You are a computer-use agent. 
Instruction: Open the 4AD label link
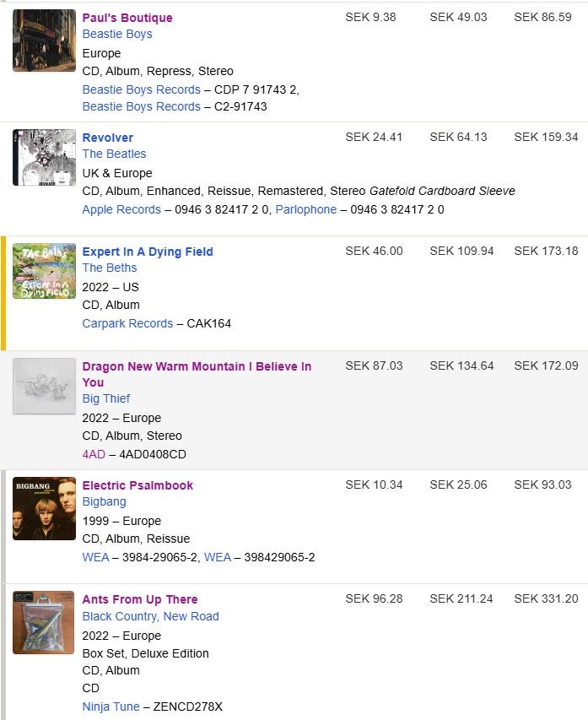pyautogui.click(x=94, y=454)
